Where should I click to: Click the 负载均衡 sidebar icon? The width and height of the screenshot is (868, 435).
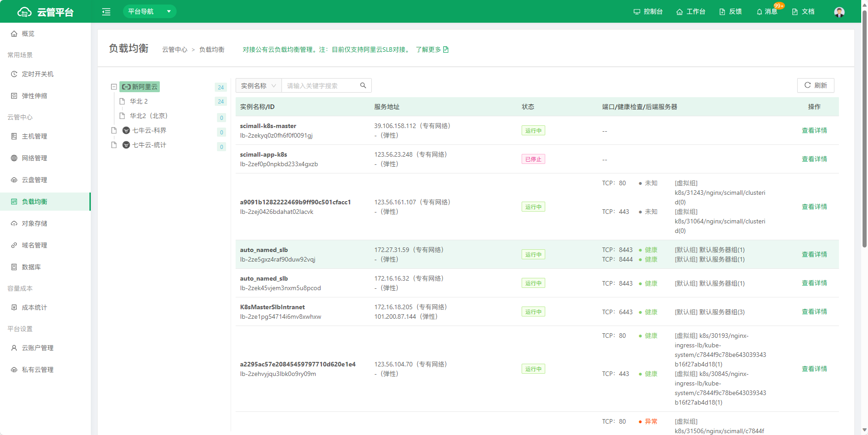[x=14, y=202]
